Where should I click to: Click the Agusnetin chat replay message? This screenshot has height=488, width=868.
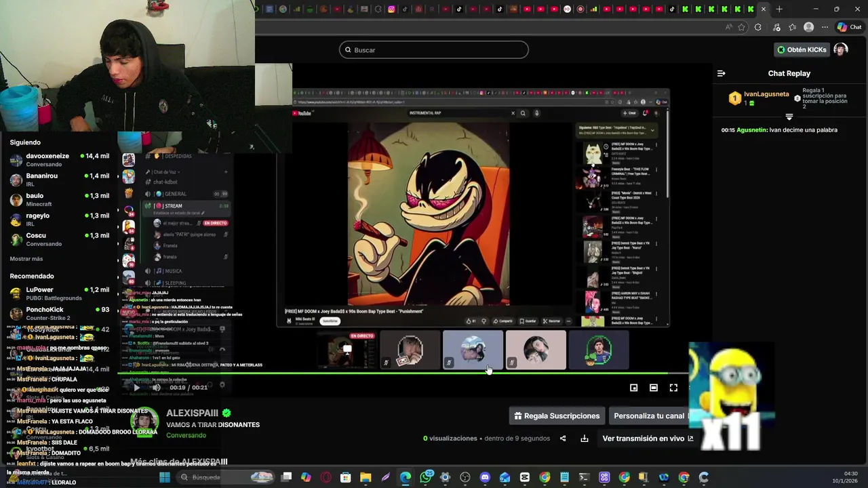pos(780,129)
